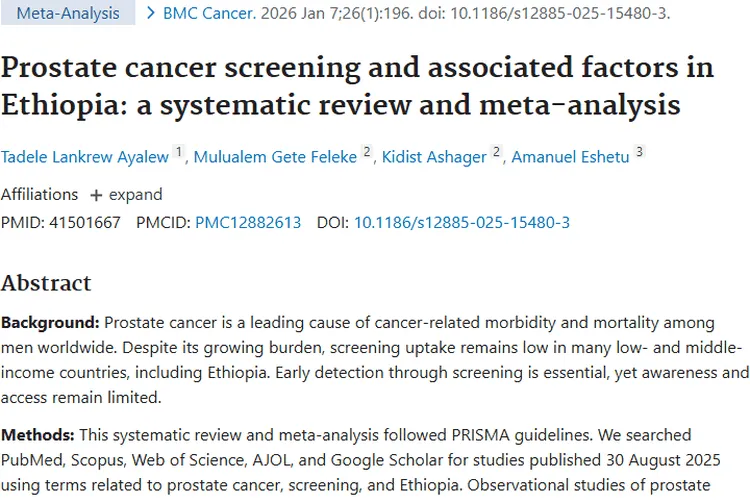
Task: Click affiliation superscript 2 after Feleke
Action: coord(366,152)
